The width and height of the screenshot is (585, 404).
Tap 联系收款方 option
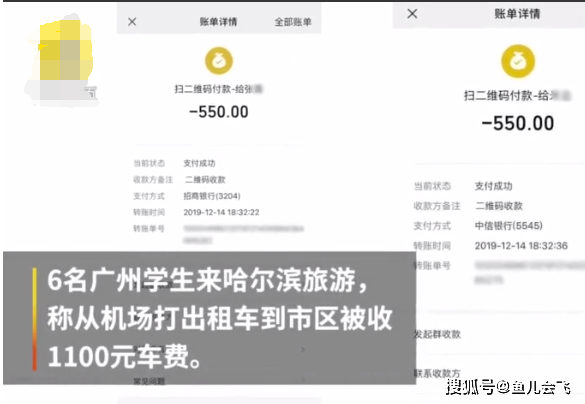coord(437,373)
